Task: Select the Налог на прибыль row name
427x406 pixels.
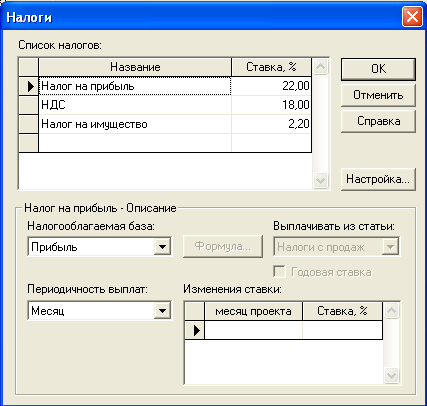Action: (135, 86)
